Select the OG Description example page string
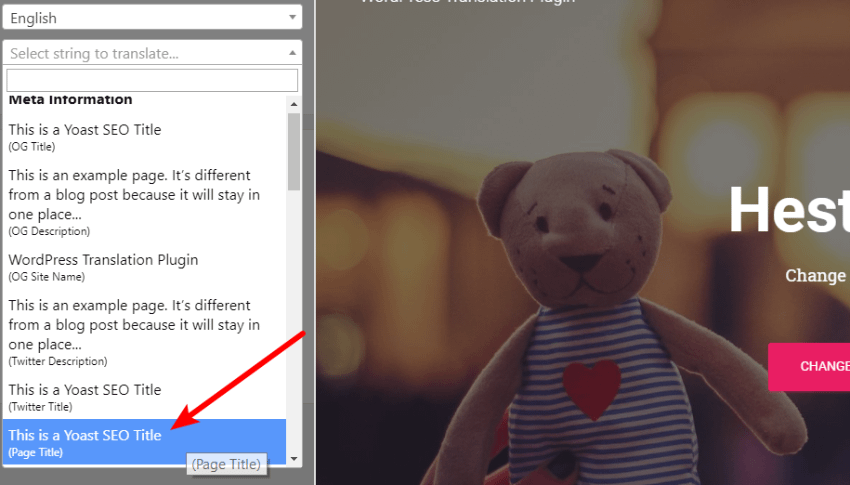The image size is (850, 485). coord(144,202)
